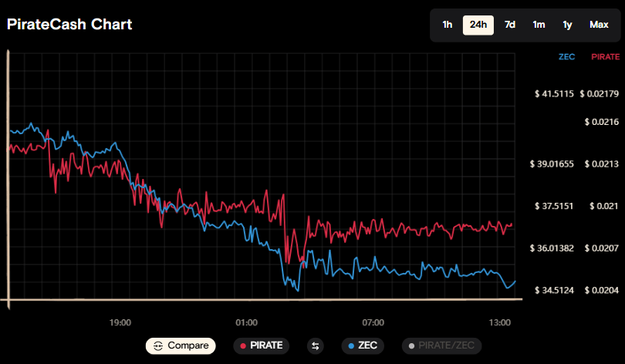Show the Max time range

point(599,25)
